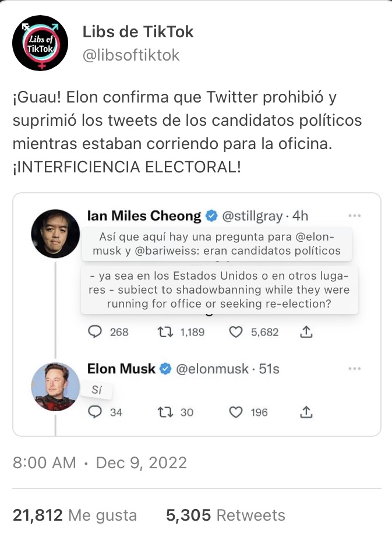This screenshot has height=537, width=392.
Task: Open reply icon on Ian Miles Cheong tweet
Action: point(95,332)
